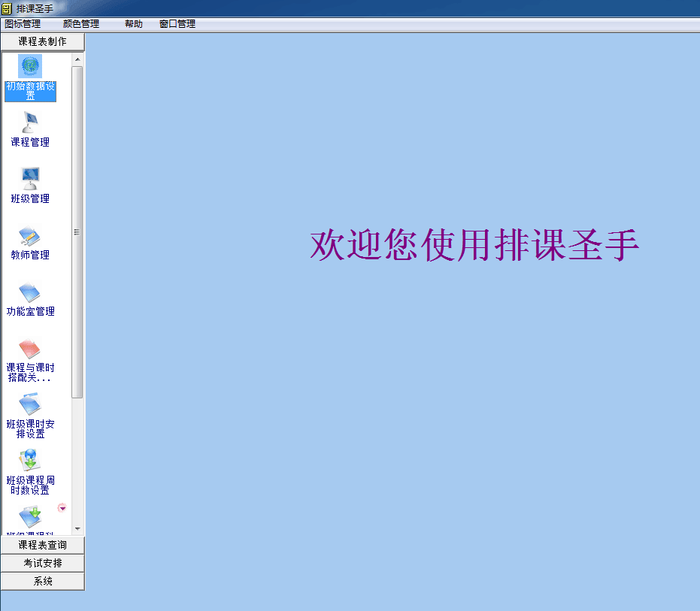Image resolution: width=700 pixels, height=611 pixels.
Task: Open the 图标管理 menu
Action: [x=23, y=24]
